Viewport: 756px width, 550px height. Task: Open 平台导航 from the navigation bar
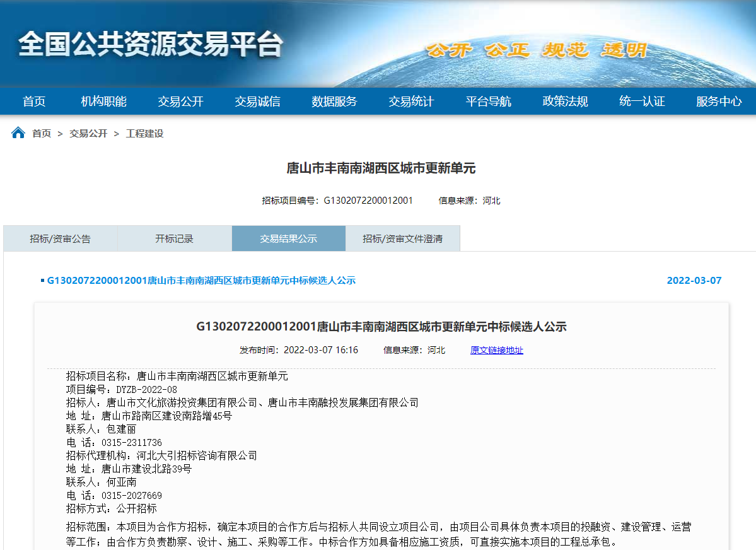489,102
